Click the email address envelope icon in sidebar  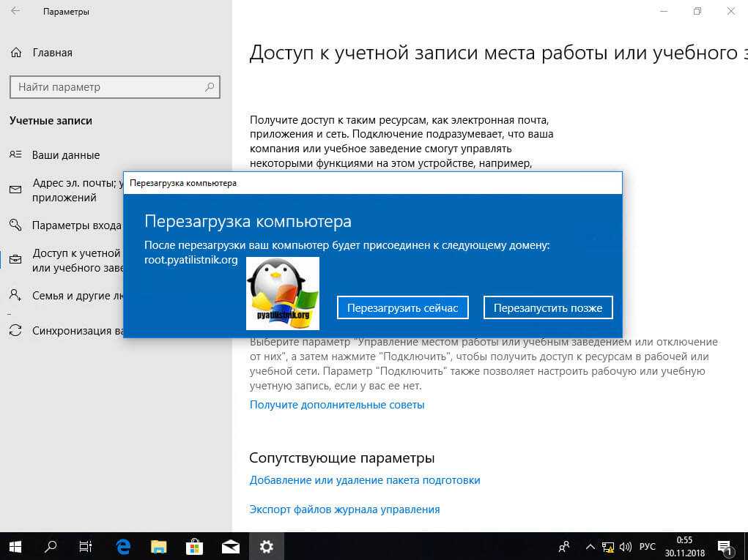point(15,190)
